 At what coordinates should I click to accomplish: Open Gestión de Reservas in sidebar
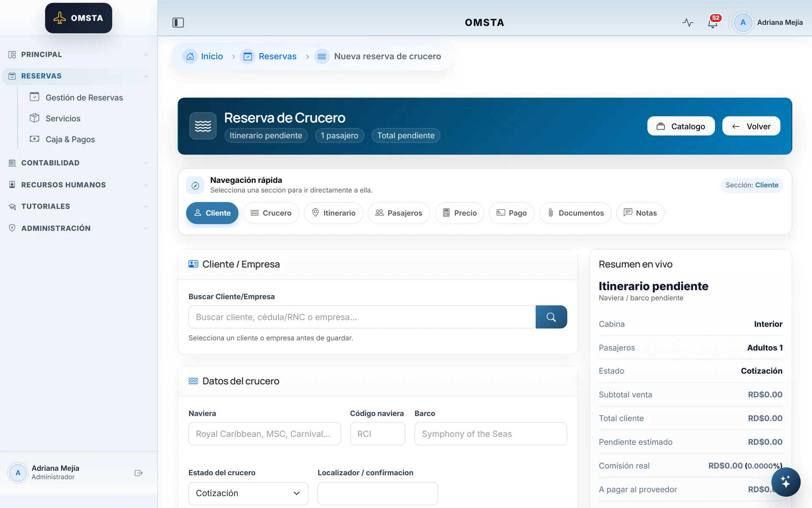(x=84, y=98)
